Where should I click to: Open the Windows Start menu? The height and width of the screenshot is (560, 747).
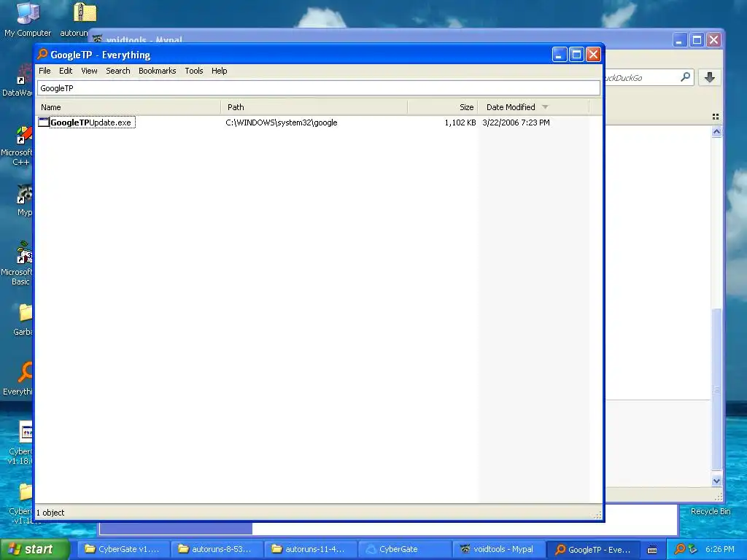pos(34,549)
